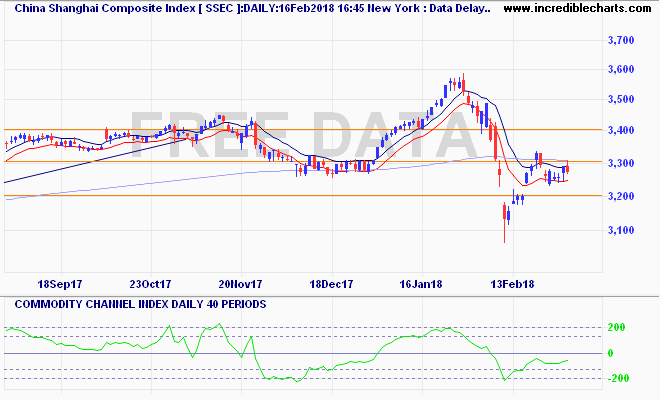The width and height of the screenshot is (660, 400).
Task: Click the 23Oct17 date label
Action: 150,284
